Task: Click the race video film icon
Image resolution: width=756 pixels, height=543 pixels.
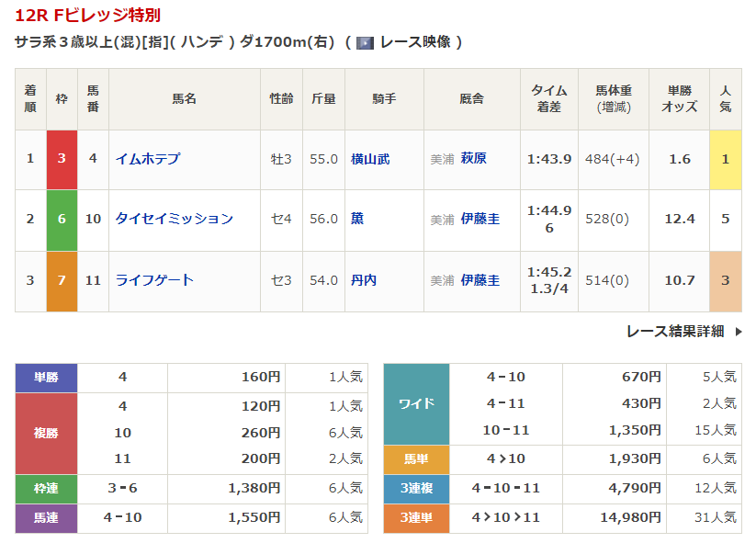Action: pyautogui.click(x=365, y=43)
